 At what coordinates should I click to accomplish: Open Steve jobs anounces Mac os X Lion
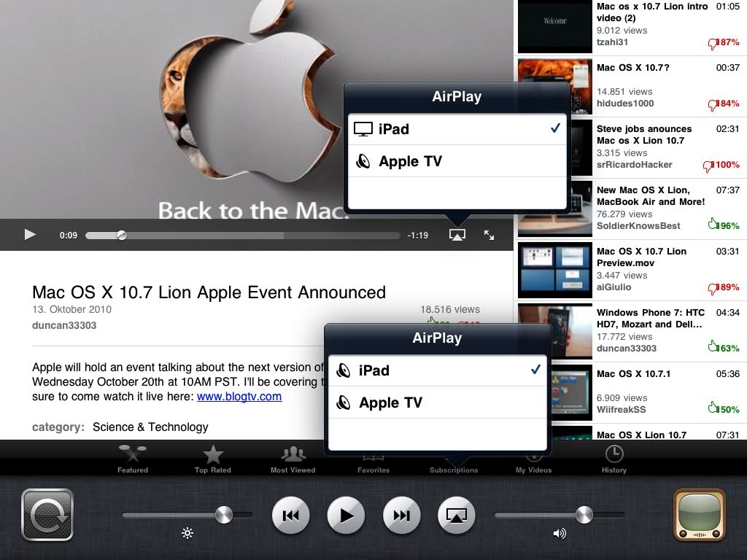coord(629,147)
